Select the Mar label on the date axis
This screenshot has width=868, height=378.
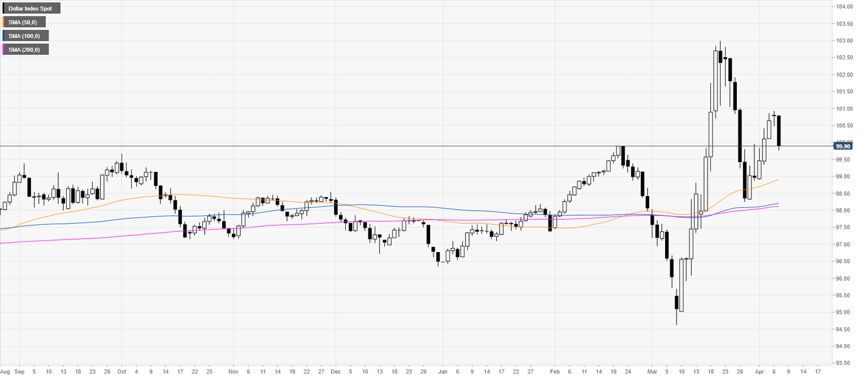click(x=652, y=373)
